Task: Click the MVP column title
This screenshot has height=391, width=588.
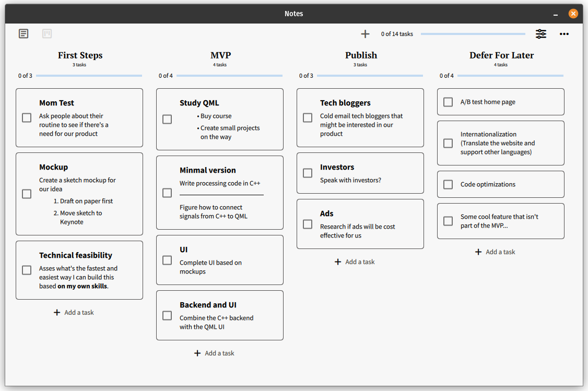Action: (220, 55)
